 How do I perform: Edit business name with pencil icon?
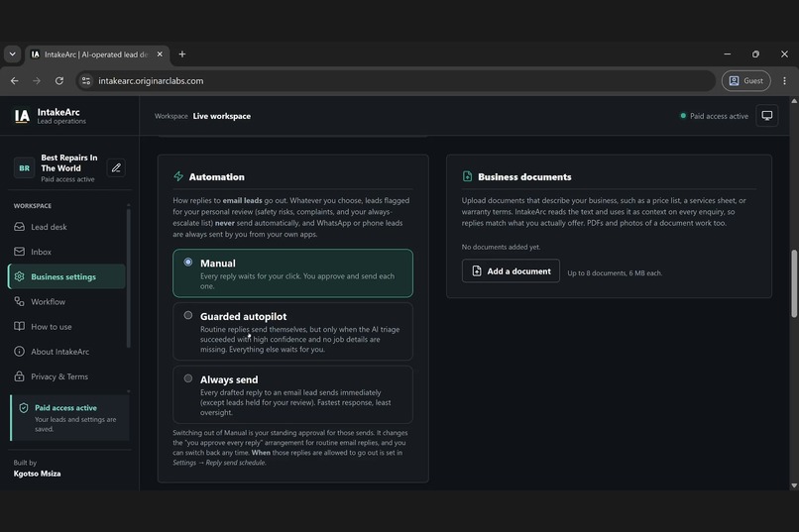[116, 167]
